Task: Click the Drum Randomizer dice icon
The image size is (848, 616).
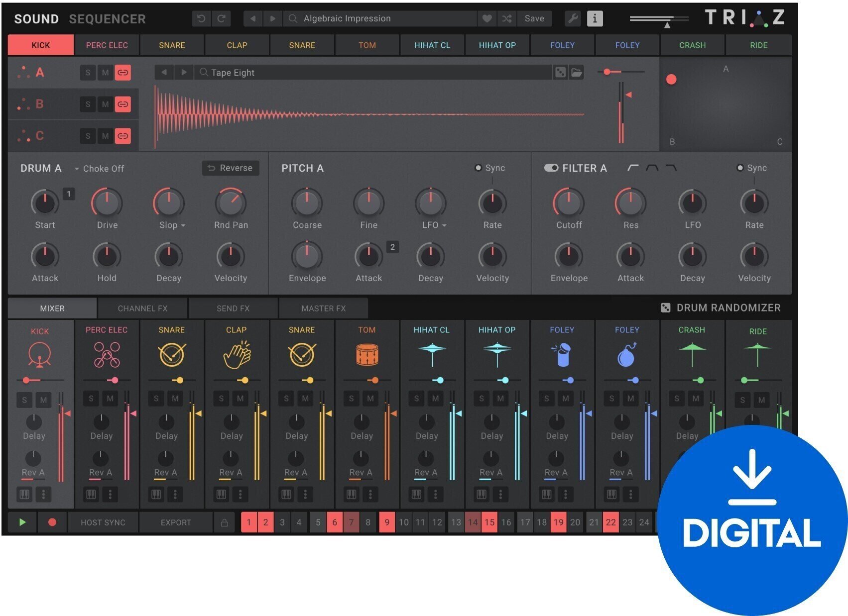Action: click(667, 308)
